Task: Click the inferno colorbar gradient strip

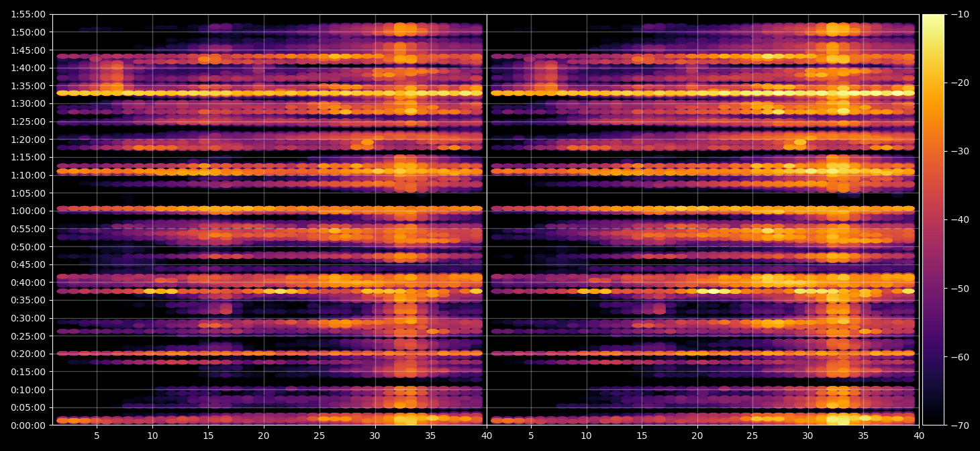Action: [x=933, y=219]
